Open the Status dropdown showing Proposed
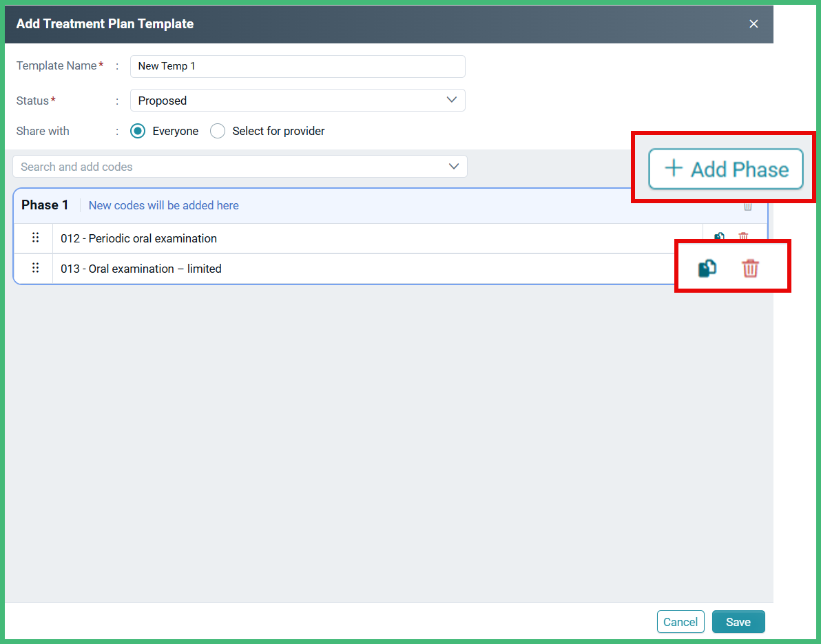 coord(298,100)
